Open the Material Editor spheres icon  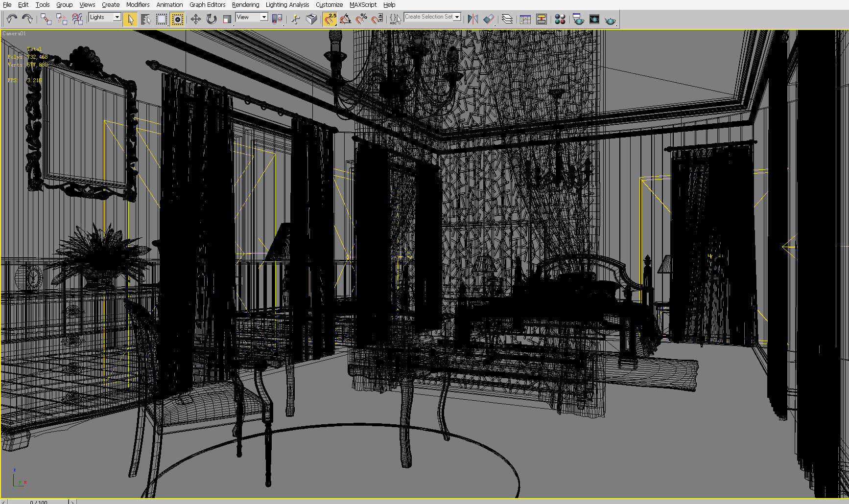point(560,19)
